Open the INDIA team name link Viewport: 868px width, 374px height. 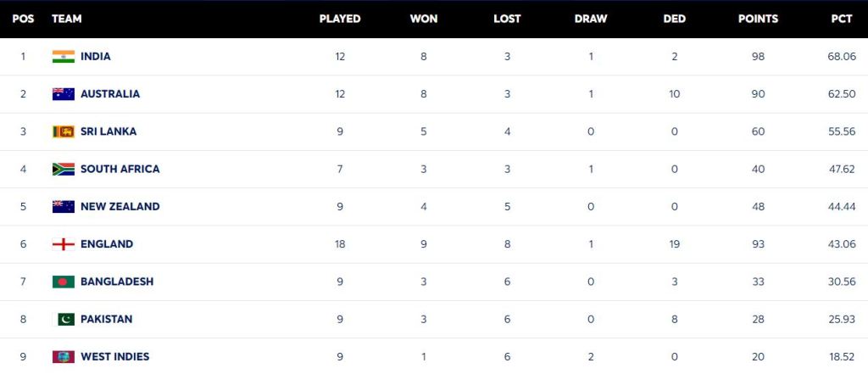96,57
